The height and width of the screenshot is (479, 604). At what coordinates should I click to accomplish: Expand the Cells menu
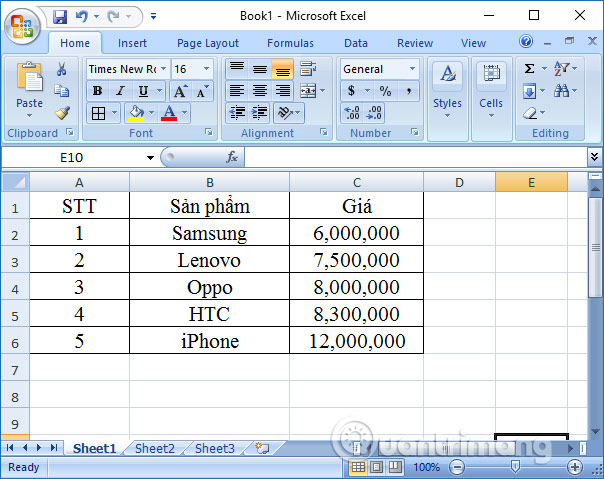point(491,115)
